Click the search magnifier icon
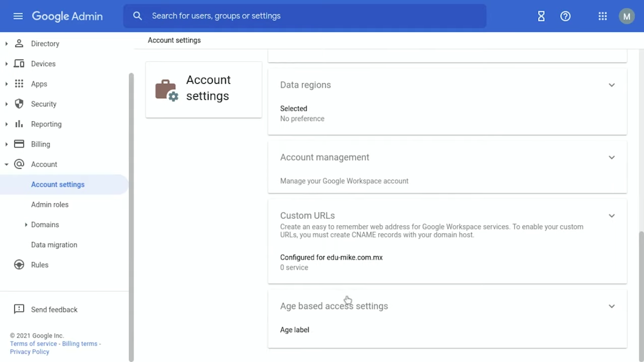This screenshot has width=644, height=362. point(137,16)
